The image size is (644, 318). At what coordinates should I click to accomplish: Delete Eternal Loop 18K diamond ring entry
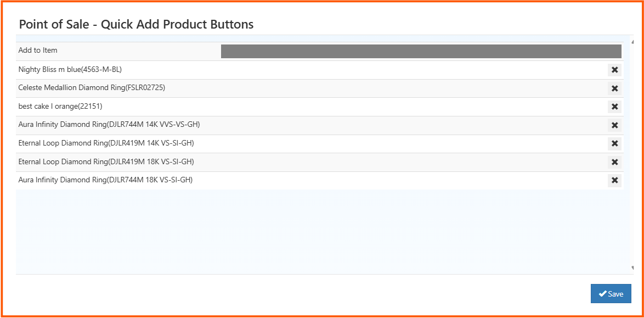point(614,162)
